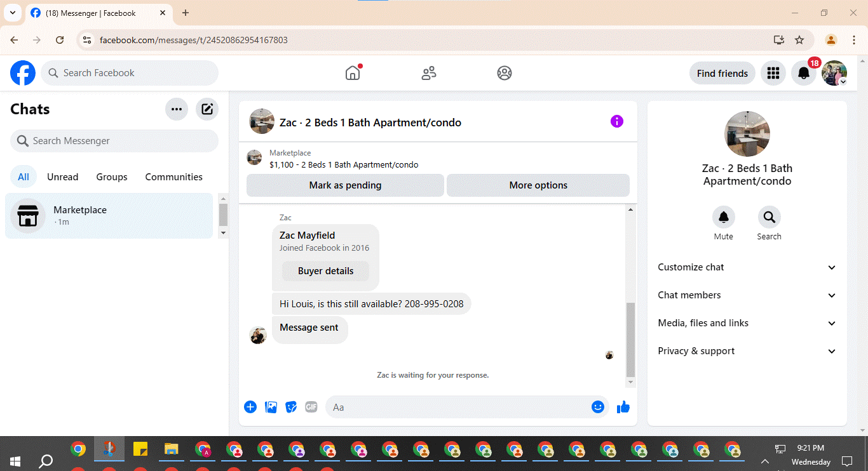Click the install app icon in address bar
Viewport: 868px width, 471px height.
coord(779,40)
